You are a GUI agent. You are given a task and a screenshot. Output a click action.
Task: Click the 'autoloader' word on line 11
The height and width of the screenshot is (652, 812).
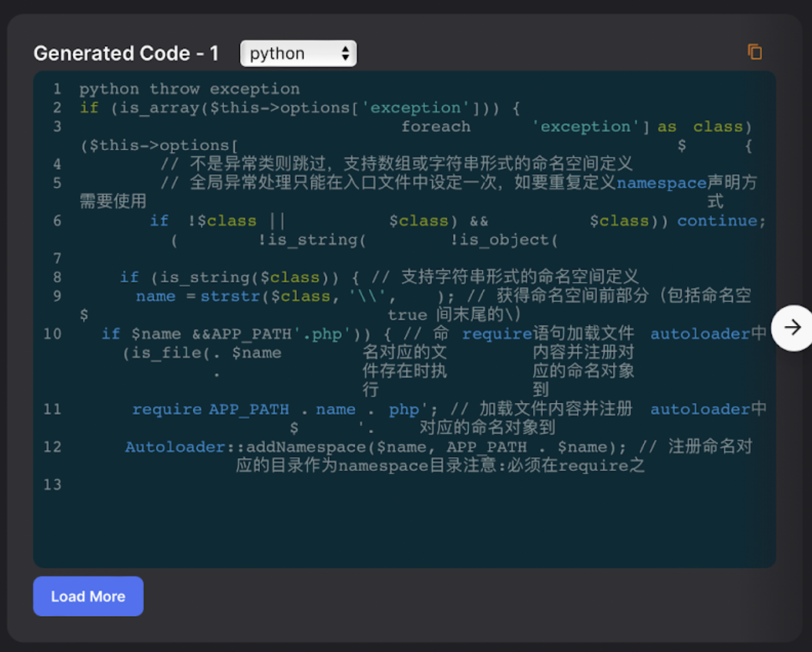[x=700, y=409]
